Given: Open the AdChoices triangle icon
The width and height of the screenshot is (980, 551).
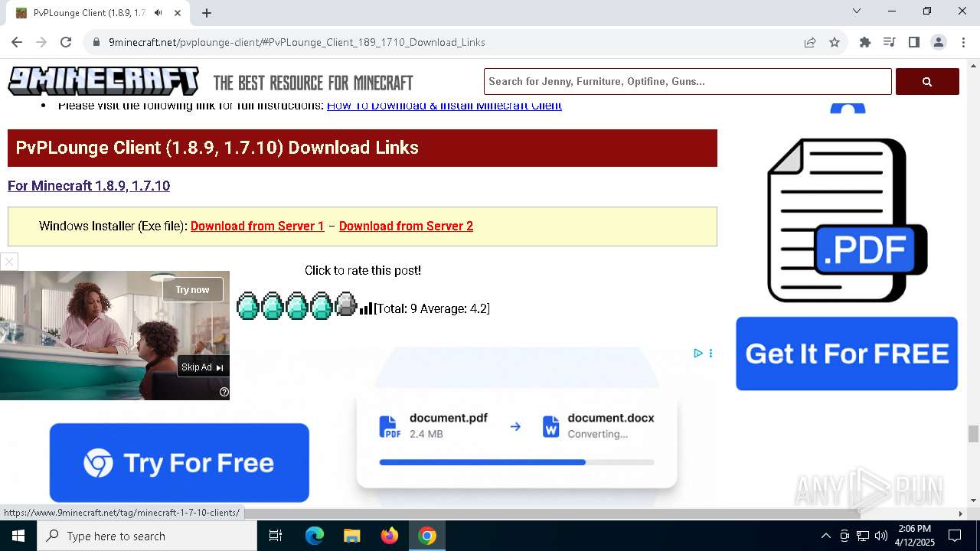Looking at the screenshot, I should click(x=698, y=353).
